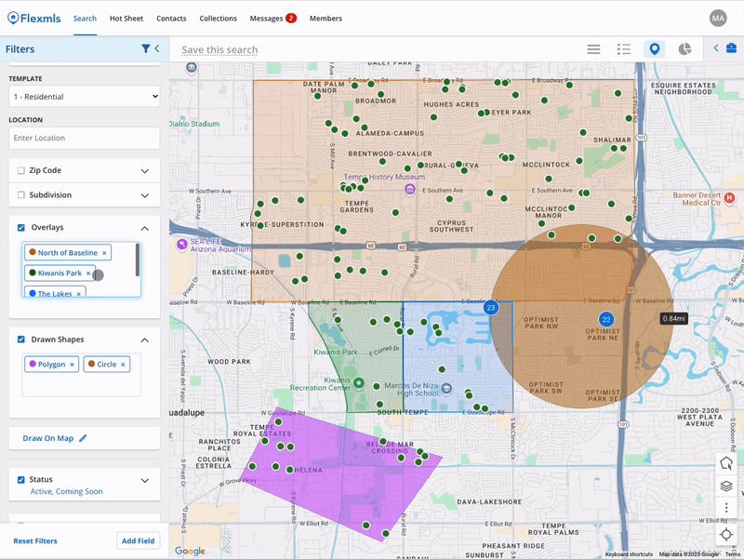Image resolution: width=744 pixels, height=560 pixels.
Task: Open the Hot Sheet tab
Action: click(126, 19)
